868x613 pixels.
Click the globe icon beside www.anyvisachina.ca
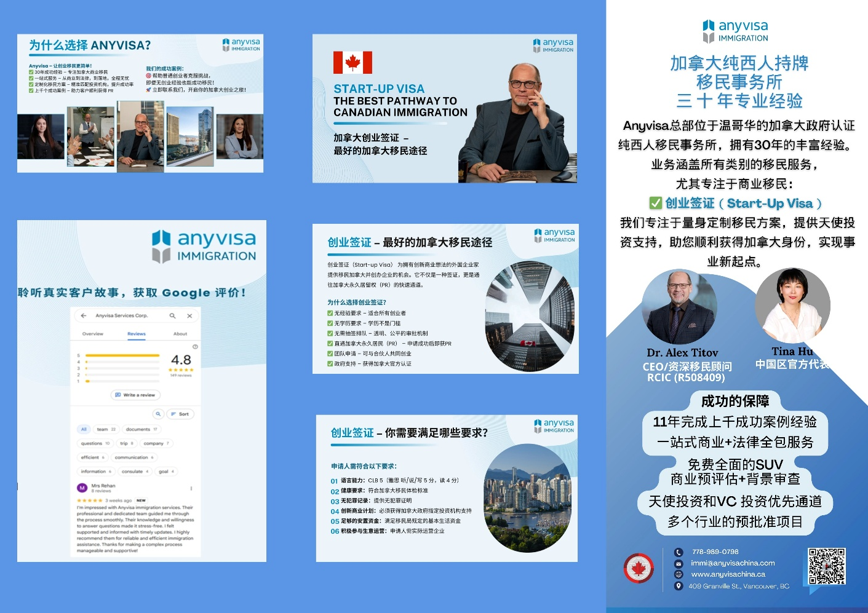679,574
